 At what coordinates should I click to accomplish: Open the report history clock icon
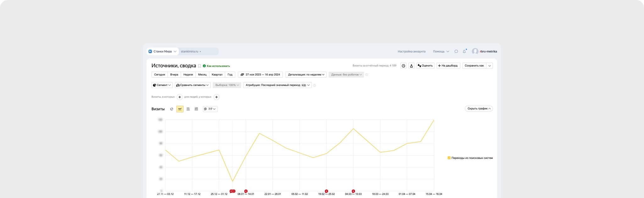point(403,66)
